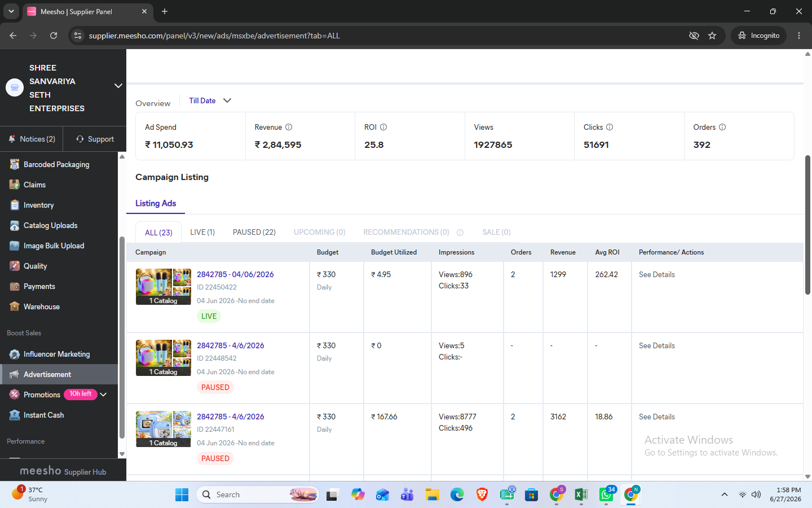Click the Windows taskbar Search box
Screen dimensions: 812x508
257,495
